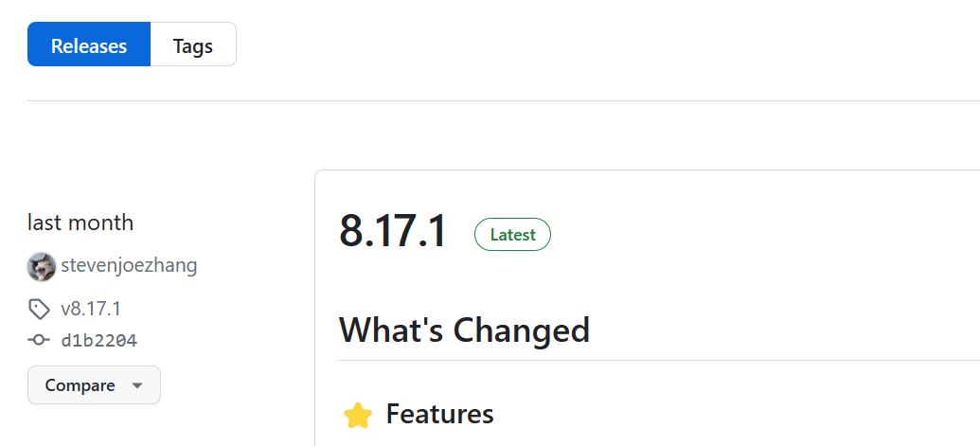Click stevenjoezhang's profile avatar
Image resolution: width=980 pixels, height=446 pixels.
point(42,266)
